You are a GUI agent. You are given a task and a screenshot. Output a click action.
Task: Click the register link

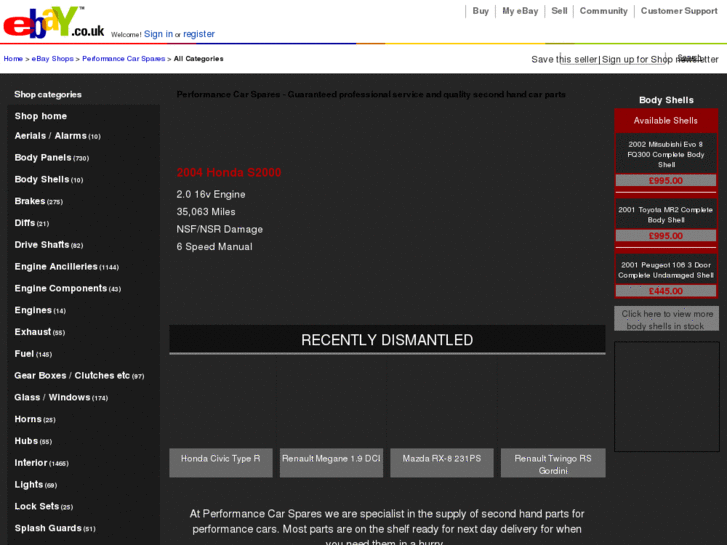coord(199,34)
